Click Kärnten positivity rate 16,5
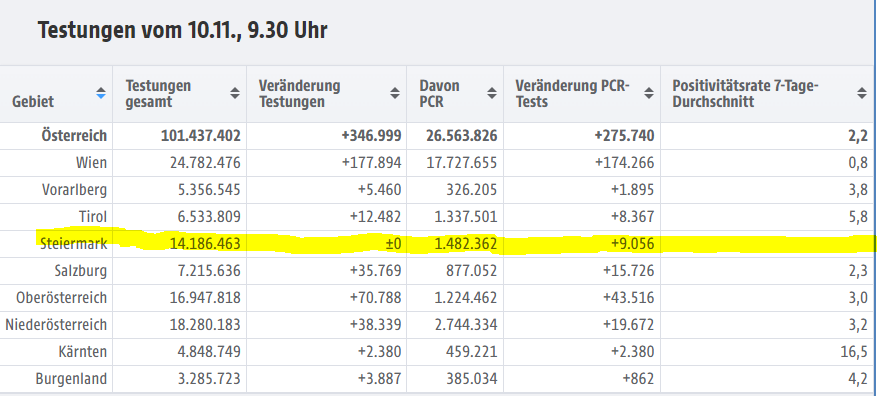 [x=856, y=352]
